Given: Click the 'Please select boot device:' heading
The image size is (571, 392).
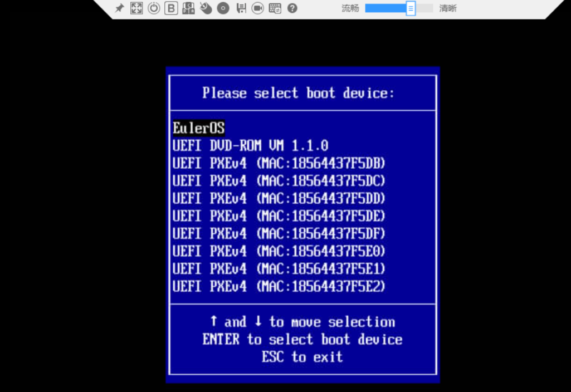Looking at the screenshot, I should (x=298, y=93).
